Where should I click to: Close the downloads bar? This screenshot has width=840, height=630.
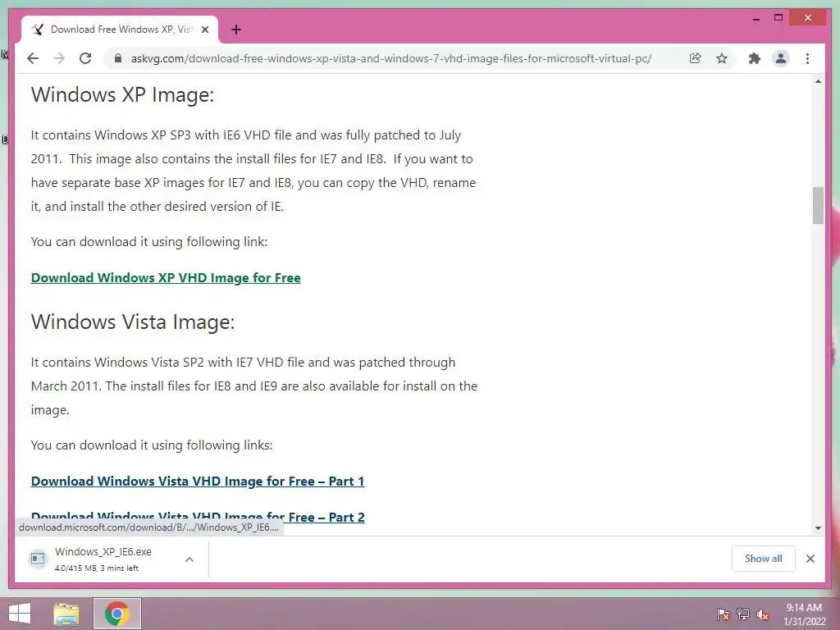pyautogui.click(x=810, y=559)
